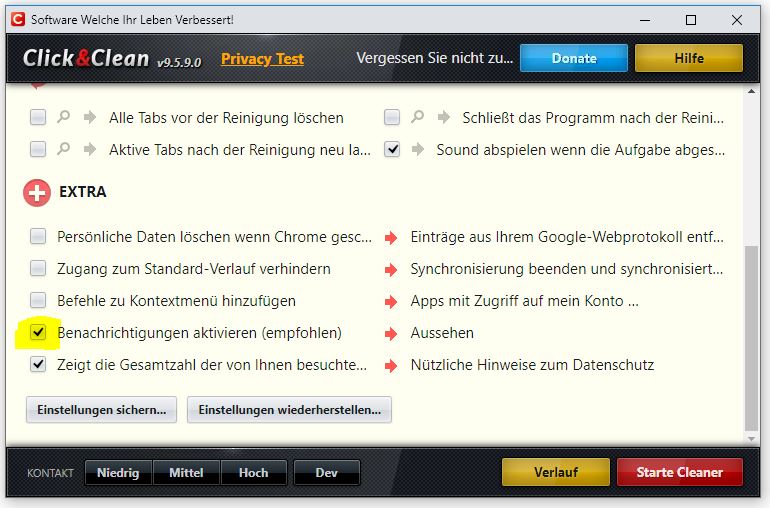Viewport: 770px width, 508px height.
Task: Click gray arrow next to 'Sound abspielen'
Action: [418, 149]
